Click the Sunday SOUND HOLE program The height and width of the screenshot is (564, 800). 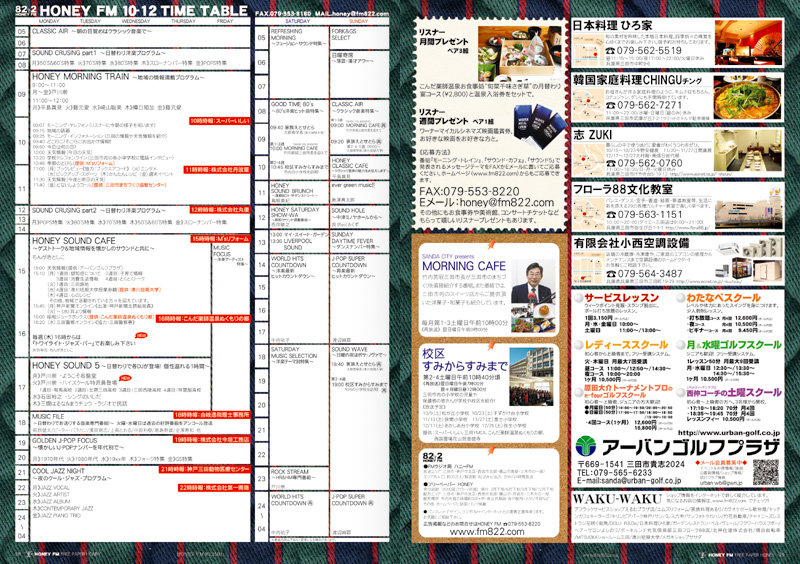[348, 210]
